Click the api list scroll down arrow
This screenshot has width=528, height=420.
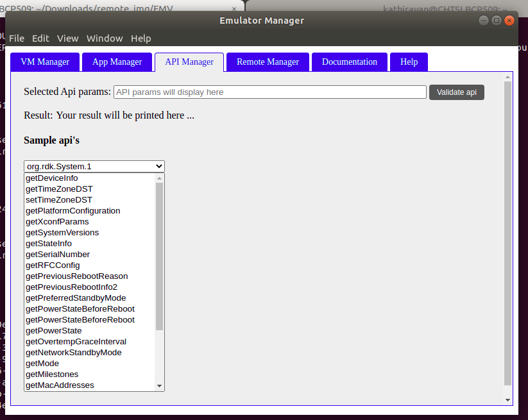pos(160,386)
